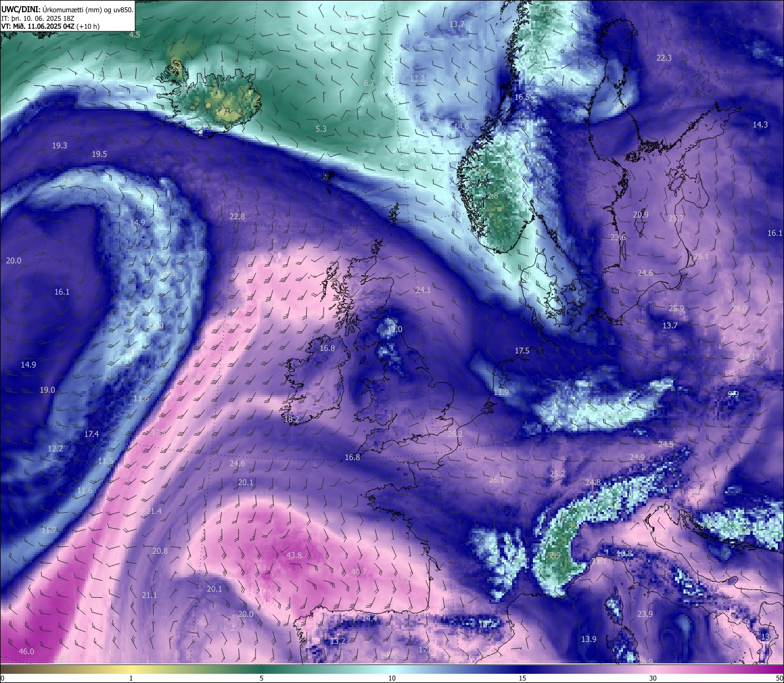Click the '11.7' value on the map
This screenshot has height=683, width=784.
pos(49,530)
